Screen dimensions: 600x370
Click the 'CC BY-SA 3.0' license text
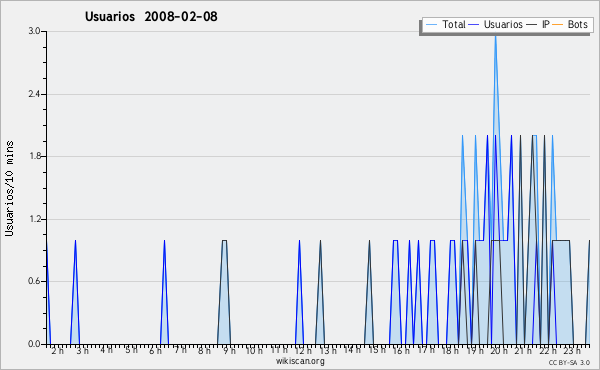(x=569, y=362)
